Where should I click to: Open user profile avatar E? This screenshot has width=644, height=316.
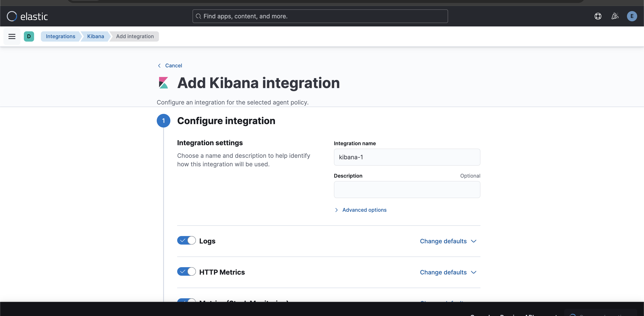tap(632, 16)
